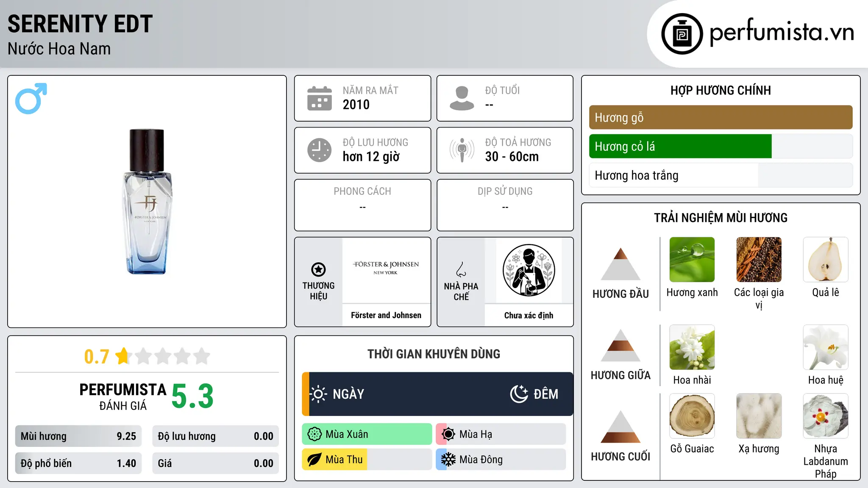868x488 pixels.
Task: Click the SERENITY EDT title
Action: 80,24
